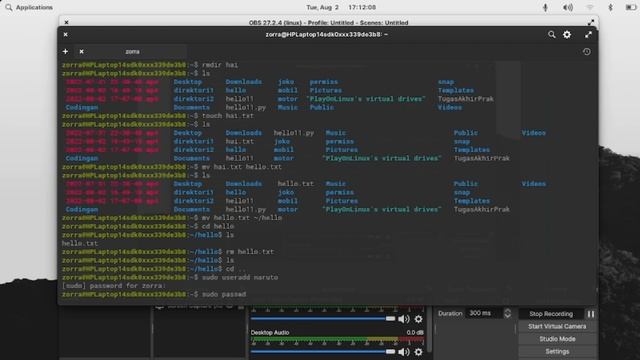Screen dimensions: 640x360
Task: Open the Applications menu in the top panel
Action: [29, 7]
